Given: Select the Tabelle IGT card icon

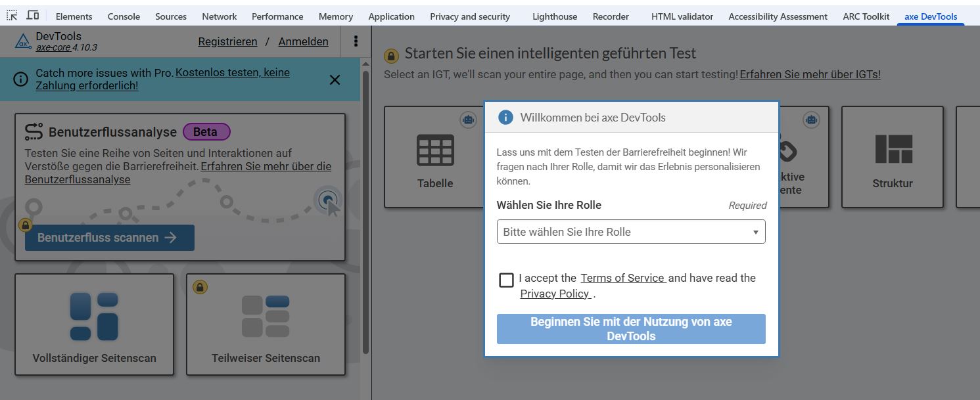Looking at the screenshot, I should click(x=435, y=150).
